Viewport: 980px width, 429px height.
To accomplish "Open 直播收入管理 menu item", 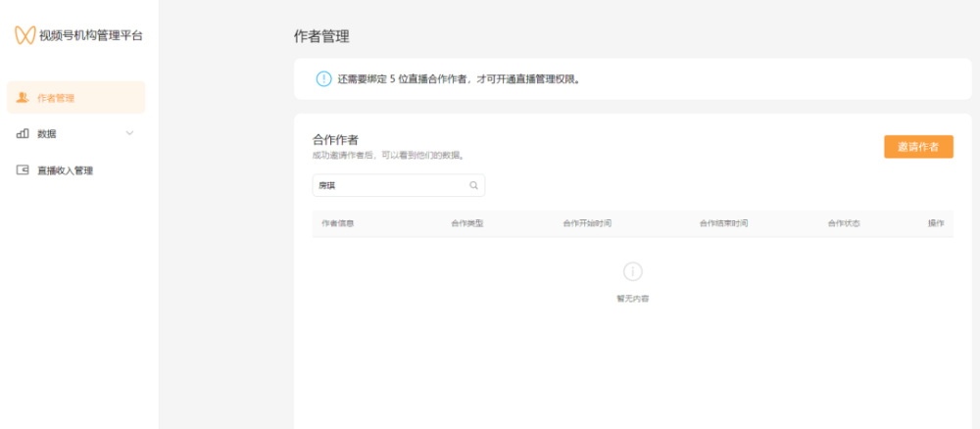I will (x=76, y=169).
